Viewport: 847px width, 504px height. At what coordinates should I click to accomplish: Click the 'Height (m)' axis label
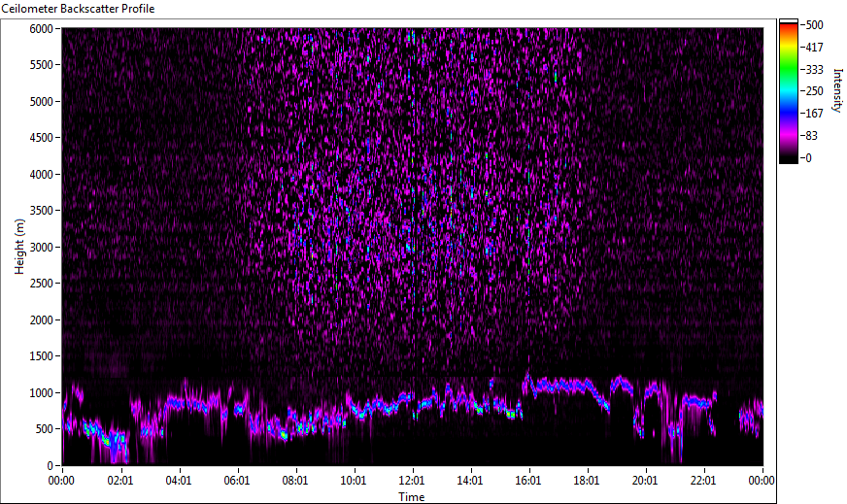pyautogui.click(x=20, y=247)
